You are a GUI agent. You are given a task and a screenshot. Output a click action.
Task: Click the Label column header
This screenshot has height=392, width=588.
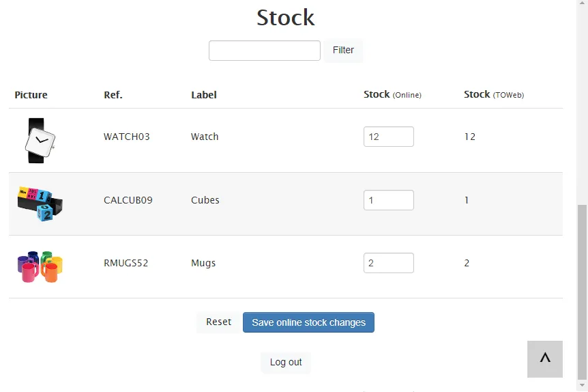(x=204, y=95)
